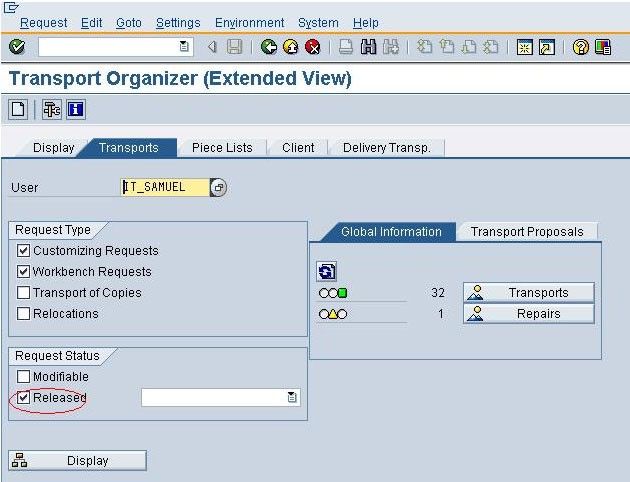Click the red Cancel icon
This screenshot has width=630, height=482.
(313, 47)
